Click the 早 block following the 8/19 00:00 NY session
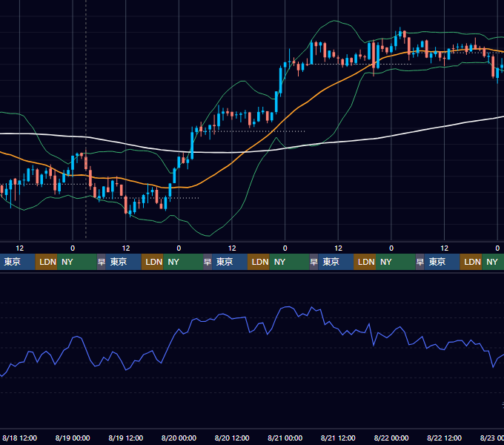 coord(102,262)
